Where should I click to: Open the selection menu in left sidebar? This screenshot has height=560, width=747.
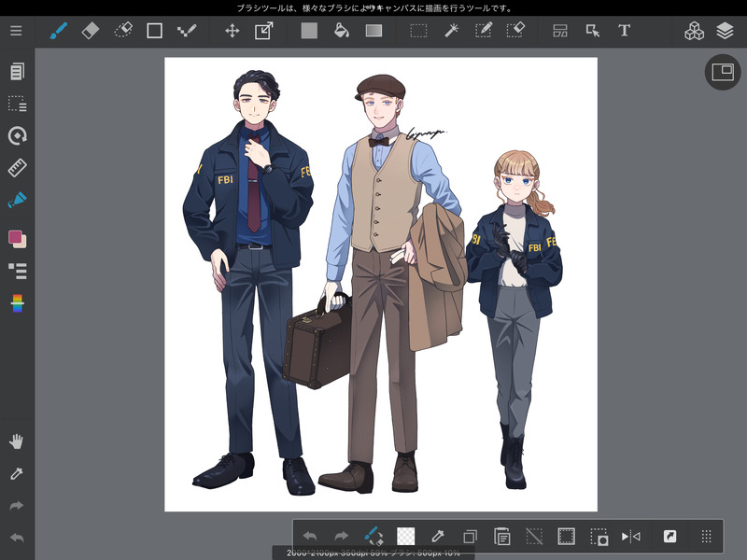[17, 104]
